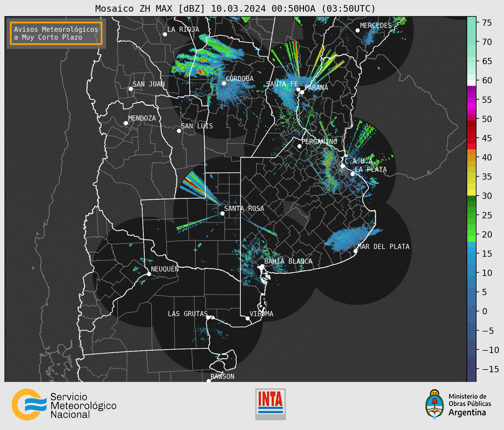Viewport: 504px width, 430px height.
Task: Click the 75 dBZ value on color scale
Action: point(487,23)
